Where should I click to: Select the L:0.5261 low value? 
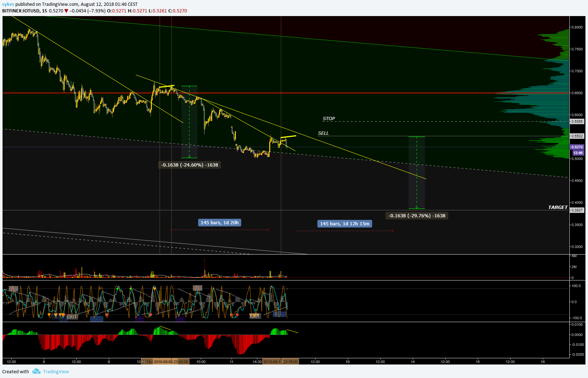coord(158,11)
